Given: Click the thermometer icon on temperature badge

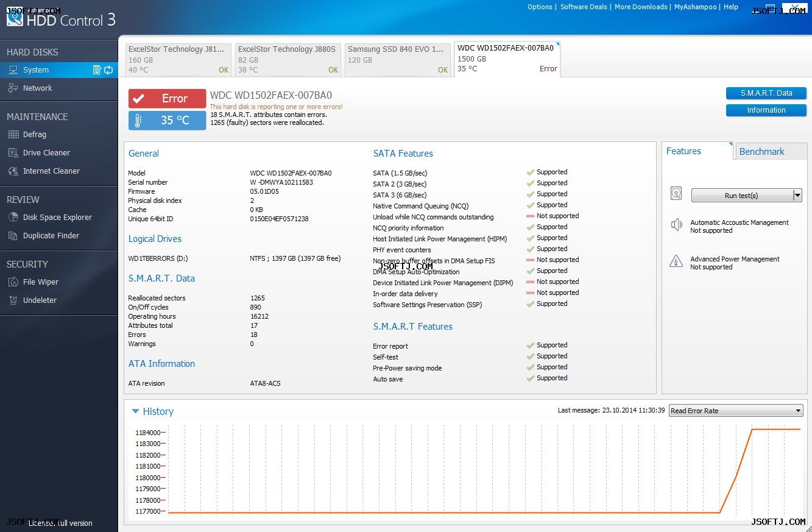Looking at the screenshot, I should point(138,121).
